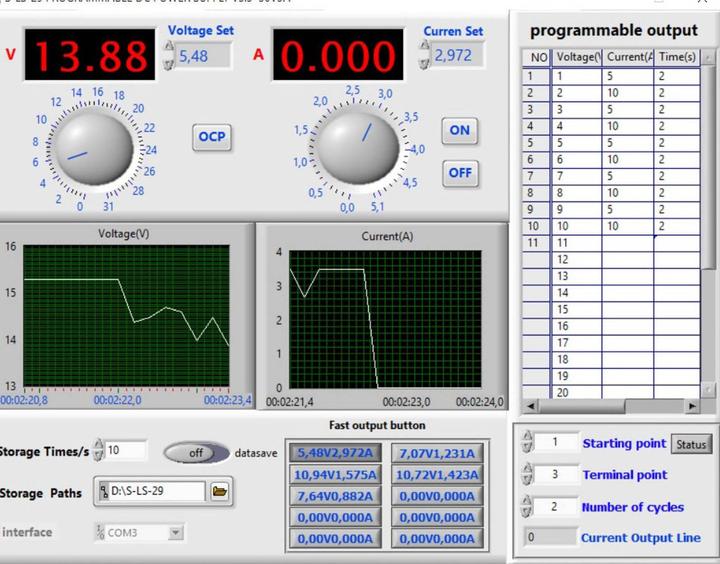This screenshot has height=564, width=720.
Task: Click fast output 10,94V1,575A button
Action: [x=335, y=474]
